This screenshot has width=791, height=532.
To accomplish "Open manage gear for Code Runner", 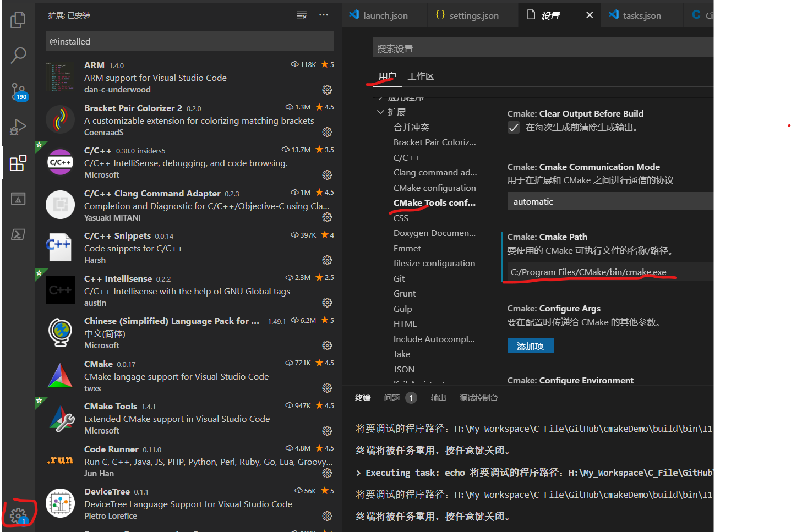I will click(327, 473).
